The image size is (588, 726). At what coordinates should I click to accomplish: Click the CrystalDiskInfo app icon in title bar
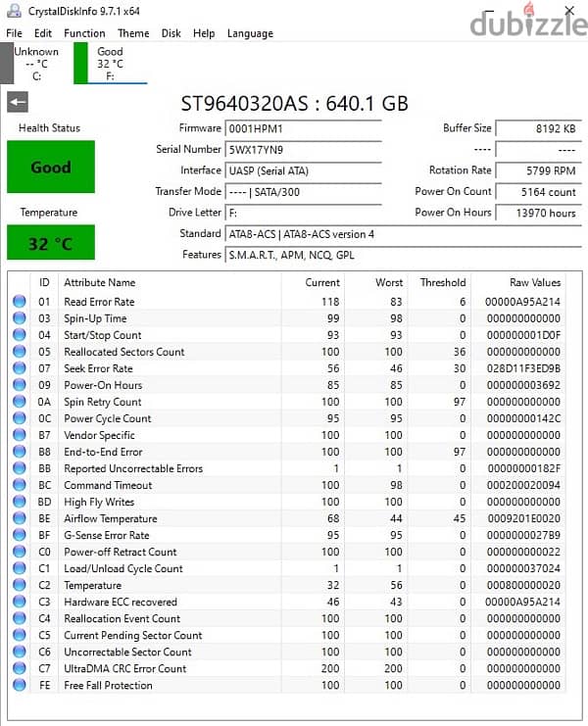point(15,11)
